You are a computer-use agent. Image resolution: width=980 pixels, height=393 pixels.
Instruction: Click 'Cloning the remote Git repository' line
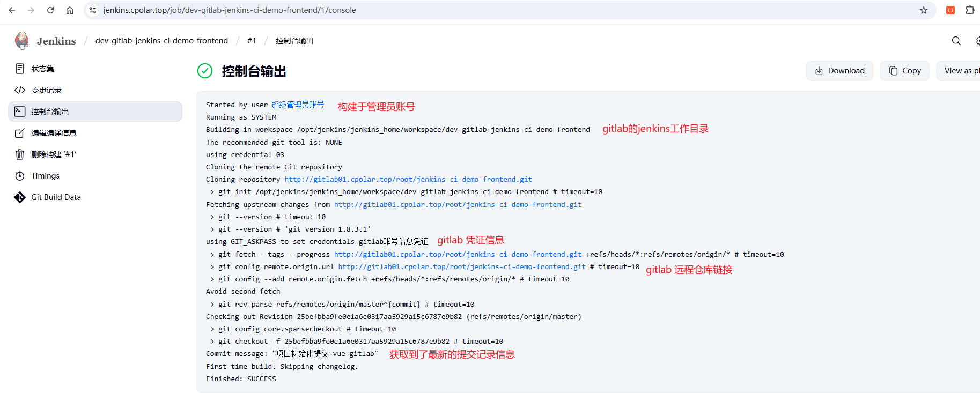pos(274,167)
